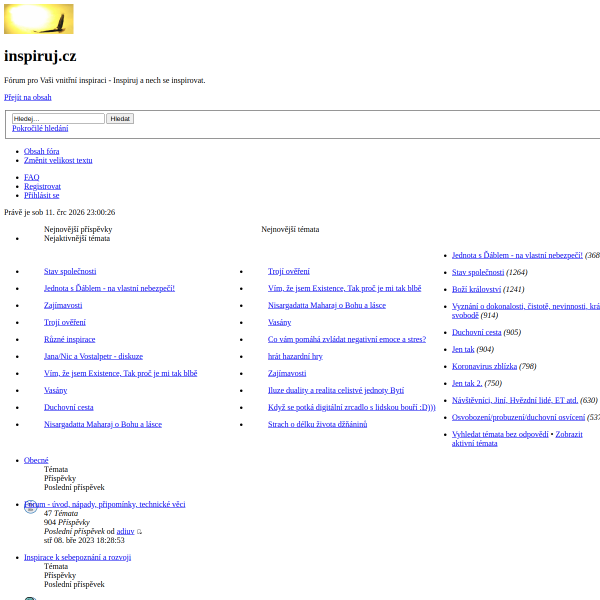The height and width of the screenshot is (600, 600).
Task: Open last post icon next to adiuv
Action: point(139,532)
